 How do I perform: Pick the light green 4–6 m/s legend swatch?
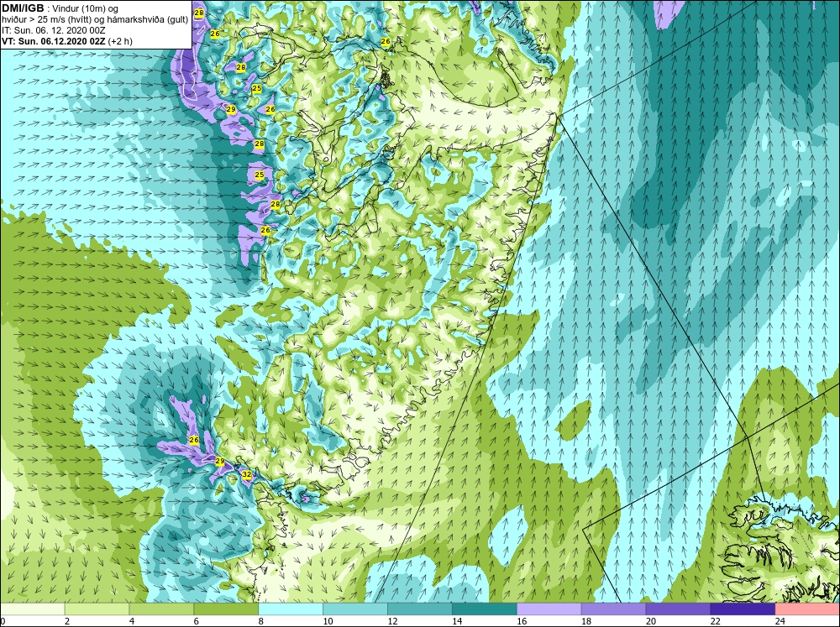161,609
